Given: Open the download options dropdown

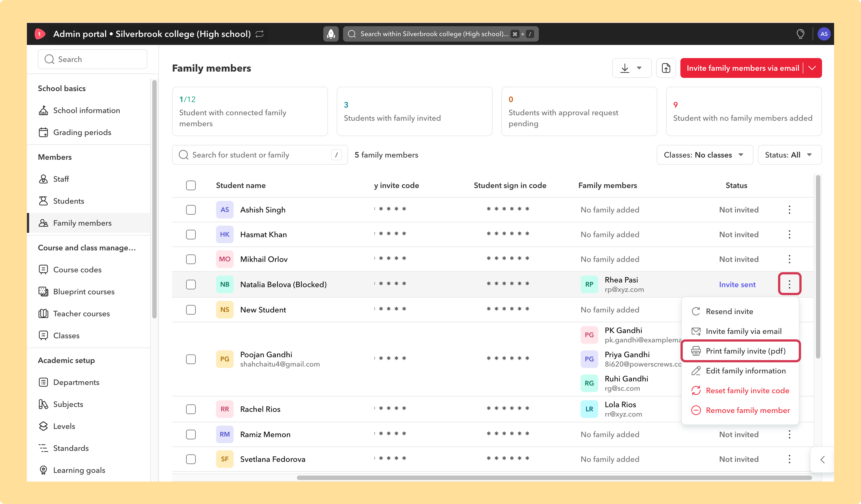Looking at the screenshot, I should pos(631,68).
